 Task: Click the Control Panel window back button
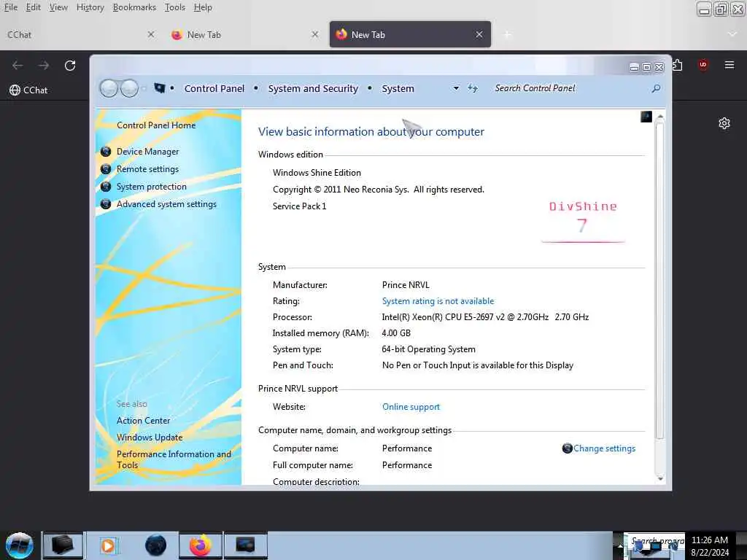point(109,88)
